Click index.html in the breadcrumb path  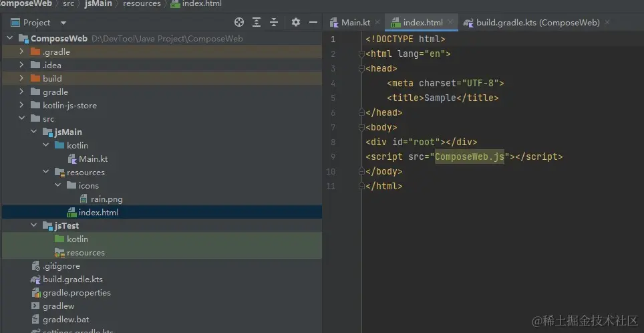(x=202, y=4)
